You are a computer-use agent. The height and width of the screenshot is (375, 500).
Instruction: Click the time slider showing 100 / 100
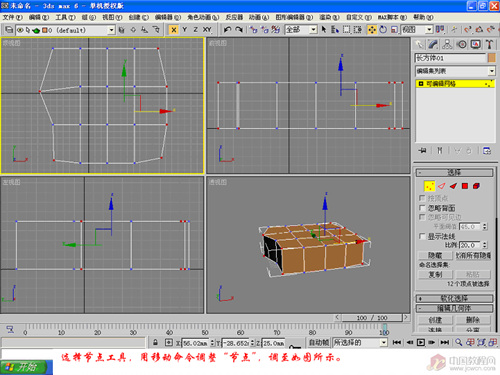[372, 318]
